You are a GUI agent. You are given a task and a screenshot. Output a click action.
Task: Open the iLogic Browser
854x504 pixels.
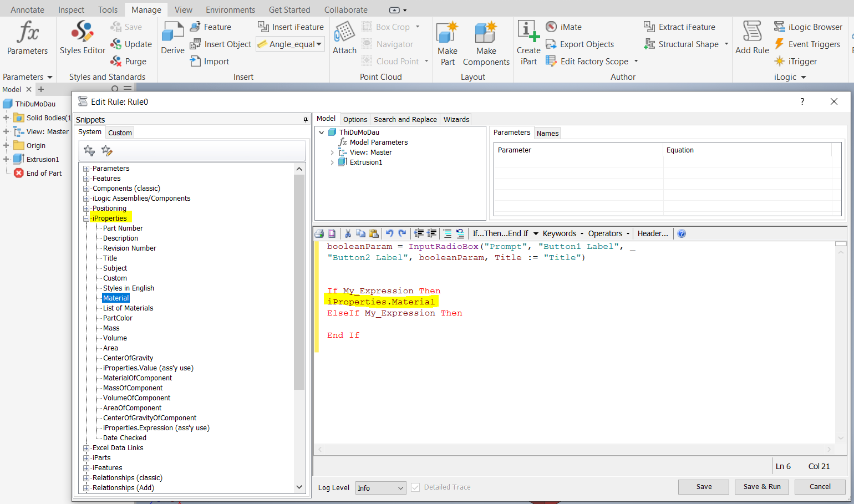pos(808,27)
